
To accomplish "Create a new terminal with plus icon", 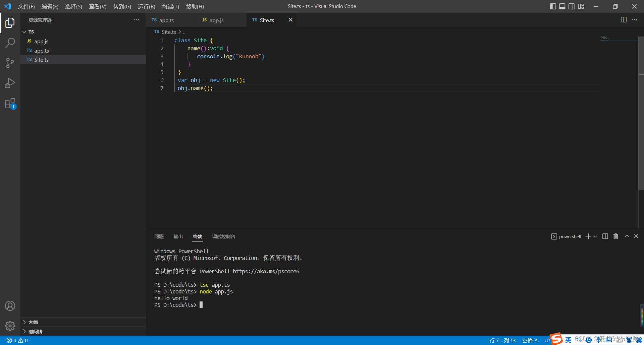I will click(588, 236).
